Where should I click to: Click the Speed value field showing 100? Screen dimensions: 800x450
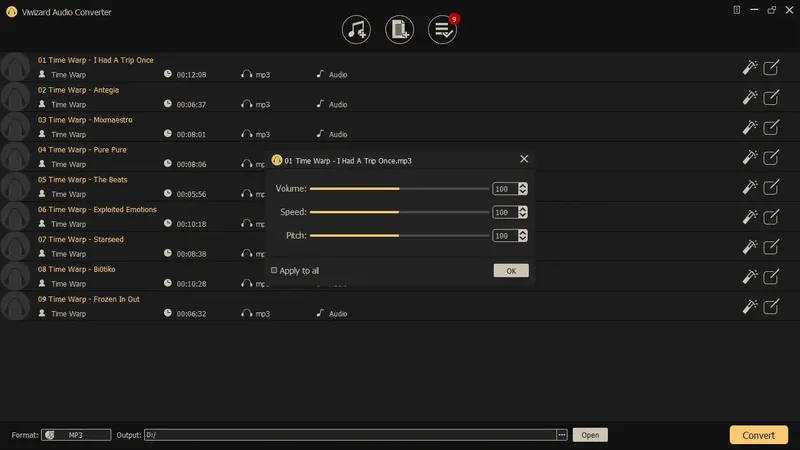pos(505,212)
